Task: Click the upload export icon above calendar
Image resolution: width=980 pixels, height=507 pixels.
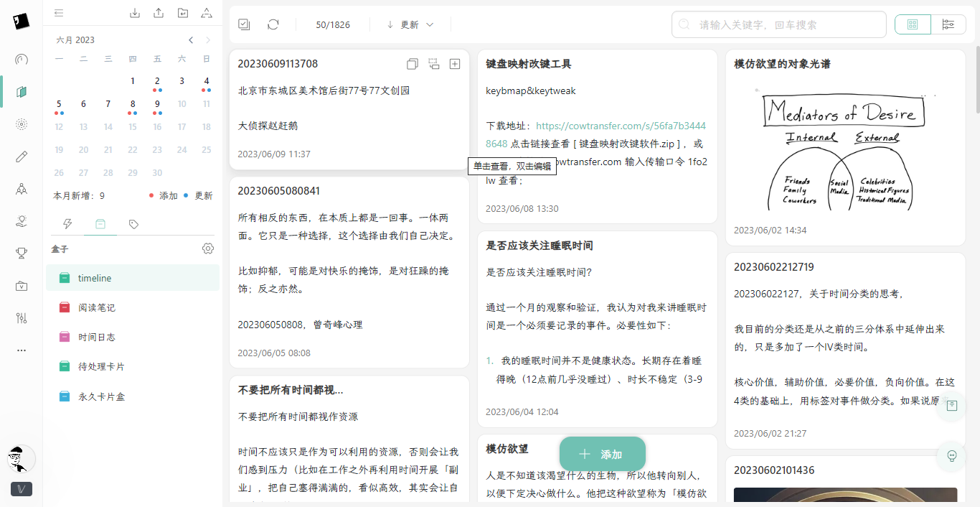Action: [x=159, y=13]
